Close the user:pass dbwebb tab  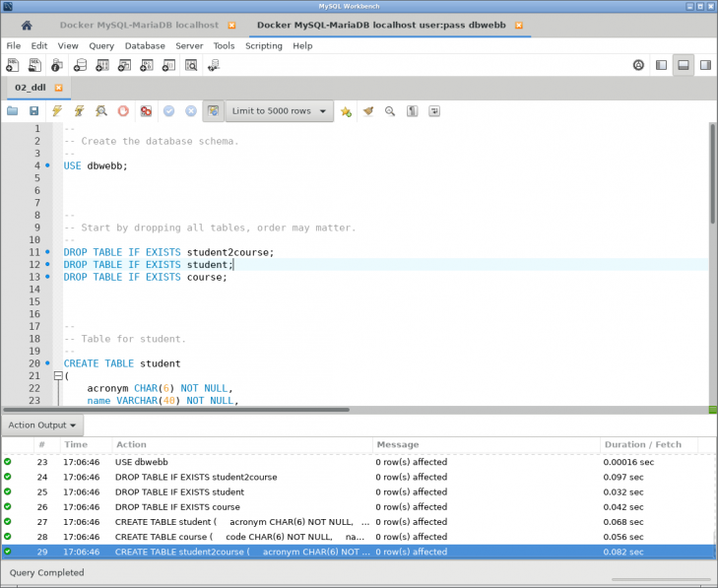[x=519, y=26]
